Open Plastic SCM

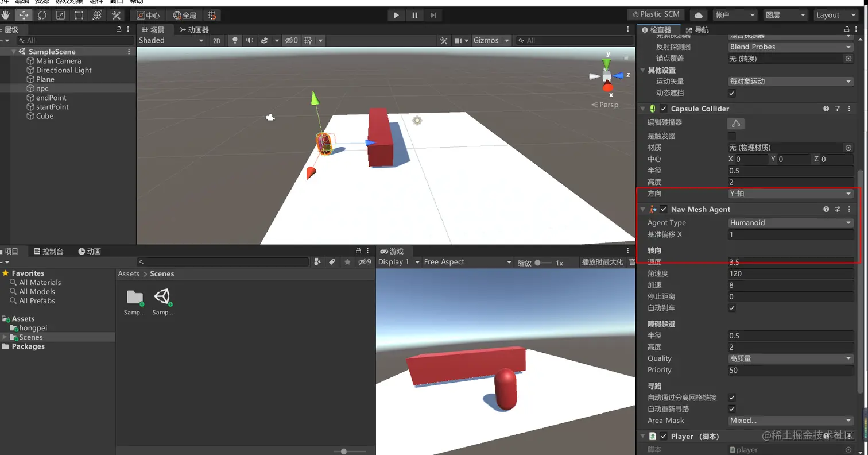point(656,14)
